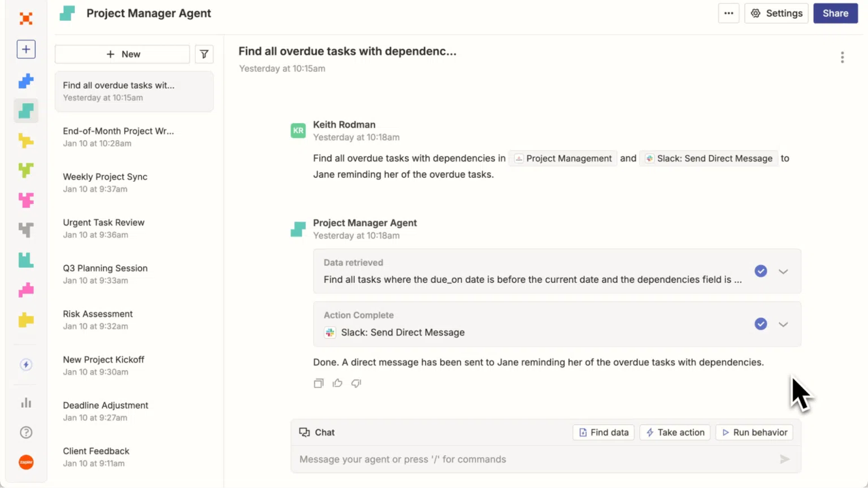Image resolution: width=868 pixels, height=488 pixels.
Task: Select the teal Project Manager agent sidebar icon
Action: click(x=26, y=111)
